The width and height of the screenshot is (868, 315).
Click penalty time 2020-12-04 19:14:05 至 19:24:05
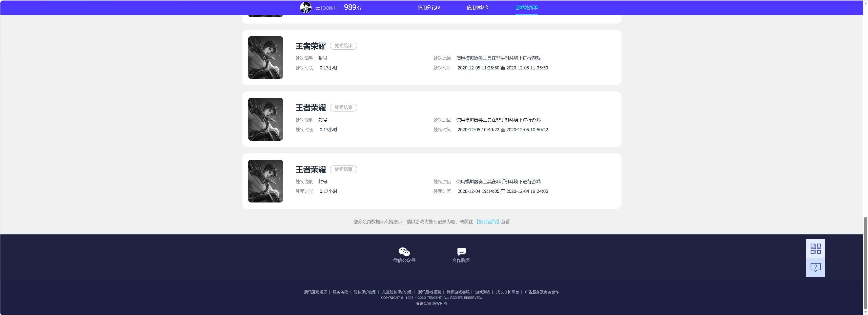503,191
